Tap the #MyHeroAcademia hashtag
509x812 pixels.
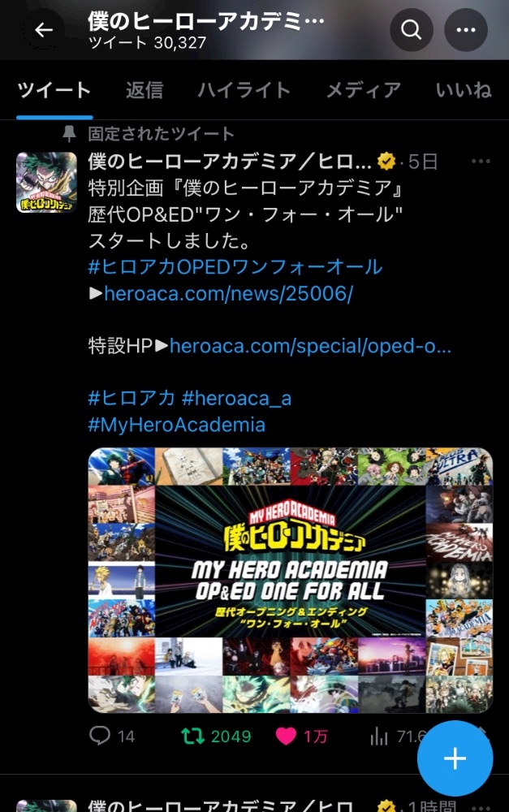pyautogui.click(x=177, y=425)
